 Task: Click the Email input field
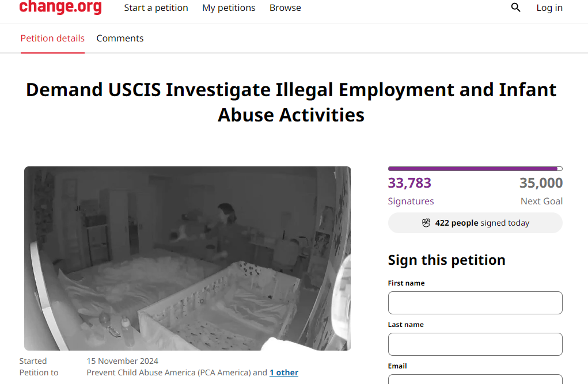click(475, 379)
